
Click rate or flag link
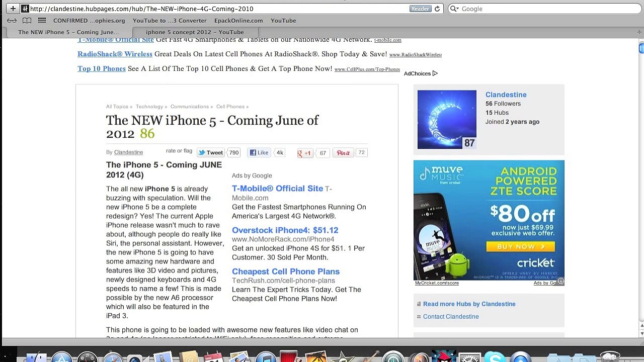[179, 151]
